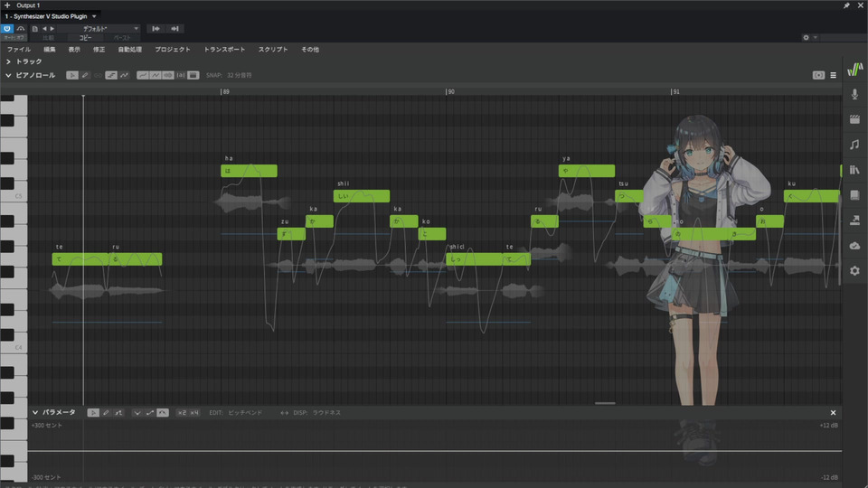Open the 自動処理 menu
The image size is (868, 488).
click(x=130, y=49)
